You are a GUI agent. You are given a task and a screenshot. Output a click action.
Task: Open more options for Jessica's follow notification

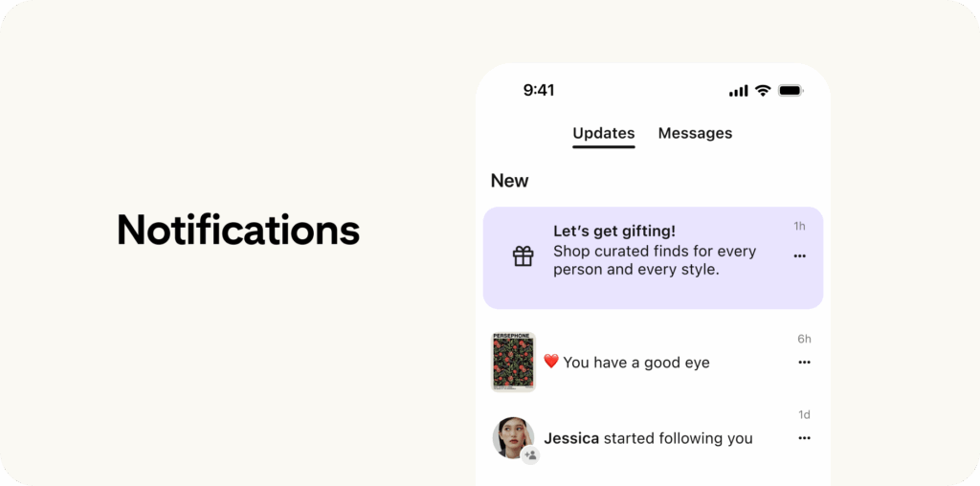click(804, 438)
